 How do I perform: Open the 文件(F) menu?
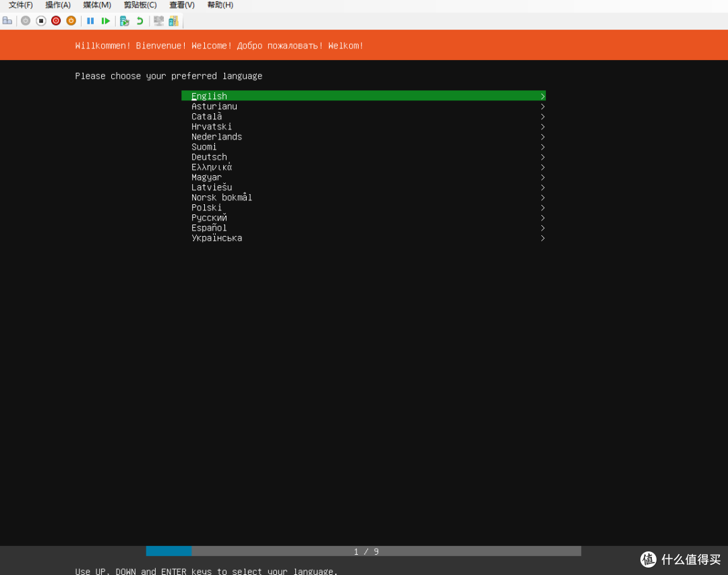click(x=20, y=5)
